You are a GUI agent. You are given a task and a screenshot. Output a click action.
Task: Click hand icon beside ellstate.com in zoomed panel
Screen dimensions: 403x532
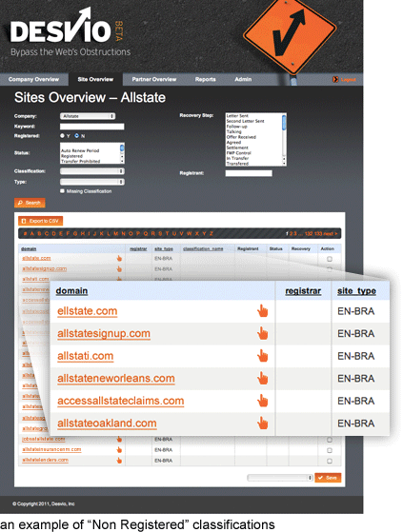[x=262, y=311]
